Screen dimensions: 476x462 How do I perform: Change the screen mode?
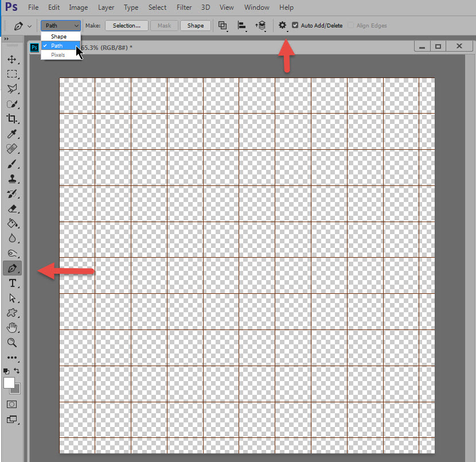point(12,420)
